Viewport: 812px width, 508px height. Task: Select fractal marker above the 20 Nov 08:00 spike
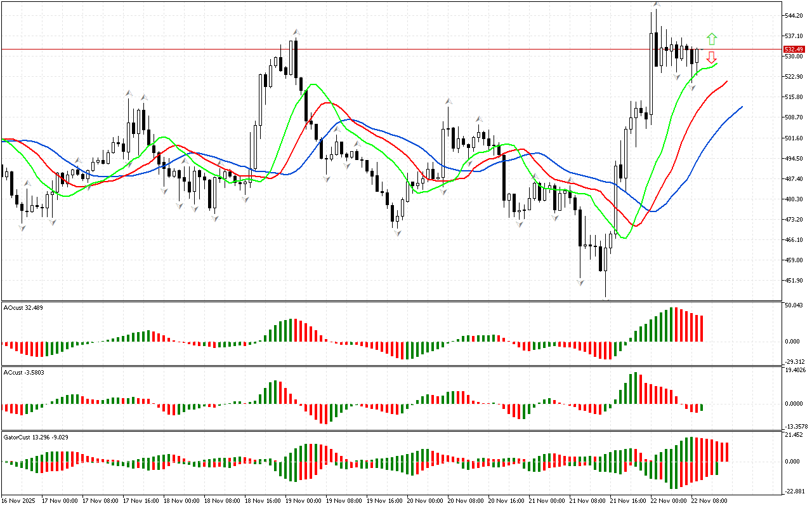click(x=449, y=100)
